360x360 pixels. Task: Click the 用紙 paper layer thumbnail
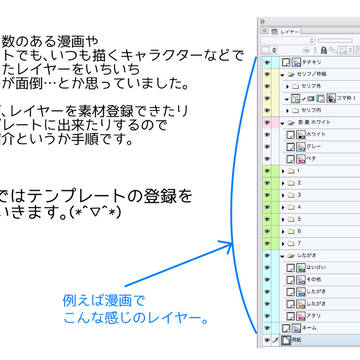[x=286, y=340]
